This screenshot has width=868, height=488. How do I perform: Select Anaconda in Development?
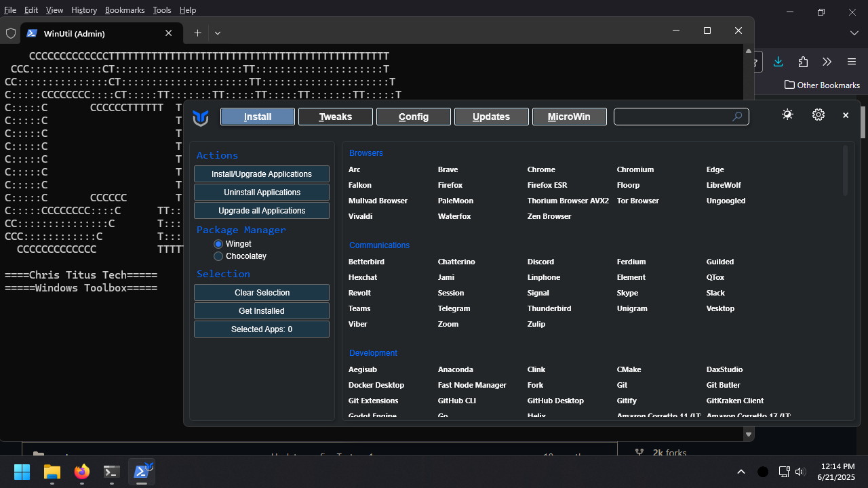456,369
